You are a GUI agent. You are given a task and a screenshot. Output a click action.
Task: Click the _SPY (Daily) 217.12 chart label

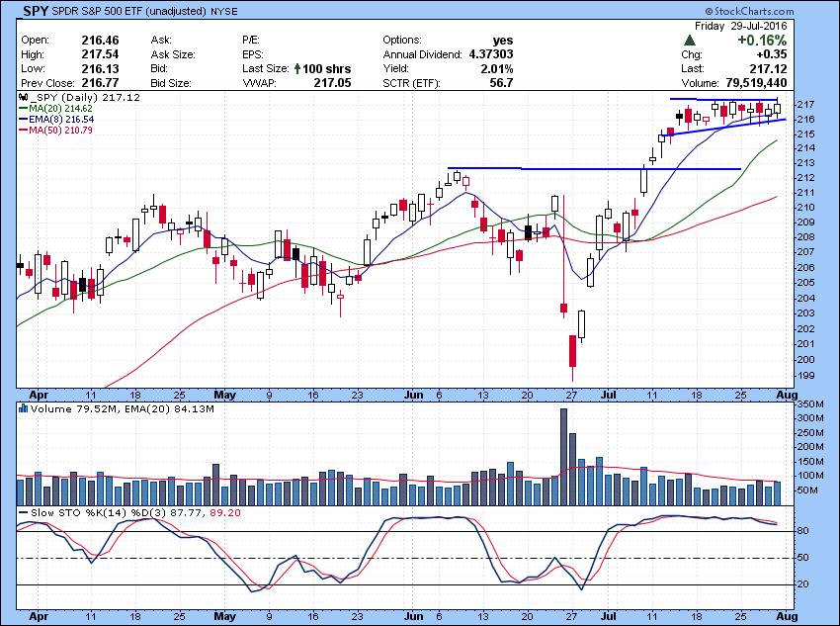point(85,98)
